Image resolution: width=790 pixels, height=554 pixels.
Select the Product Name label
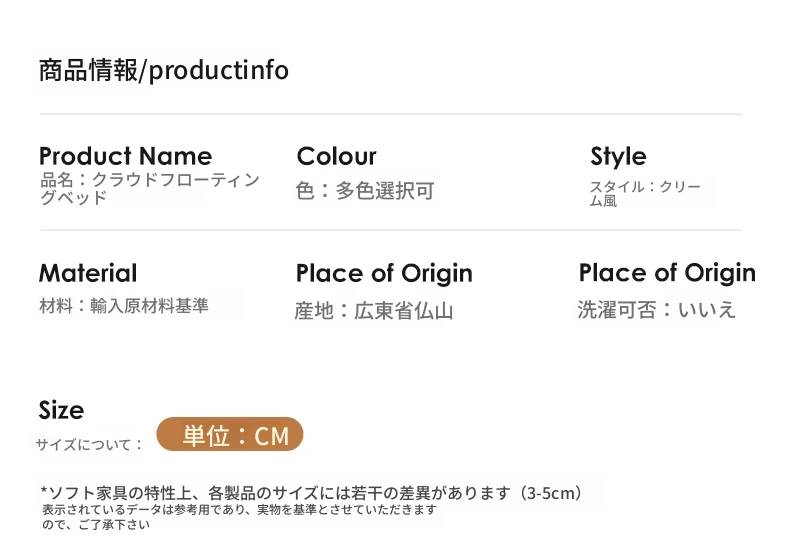tap(125, 156)
